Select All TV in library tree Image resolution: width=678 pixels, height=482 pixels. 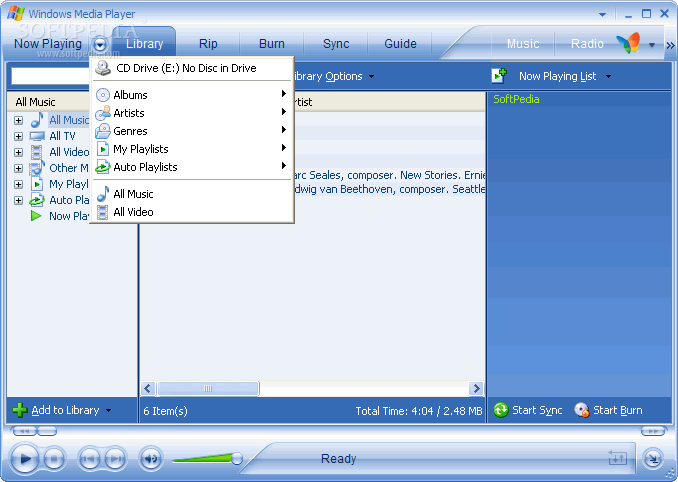(62, 136)
